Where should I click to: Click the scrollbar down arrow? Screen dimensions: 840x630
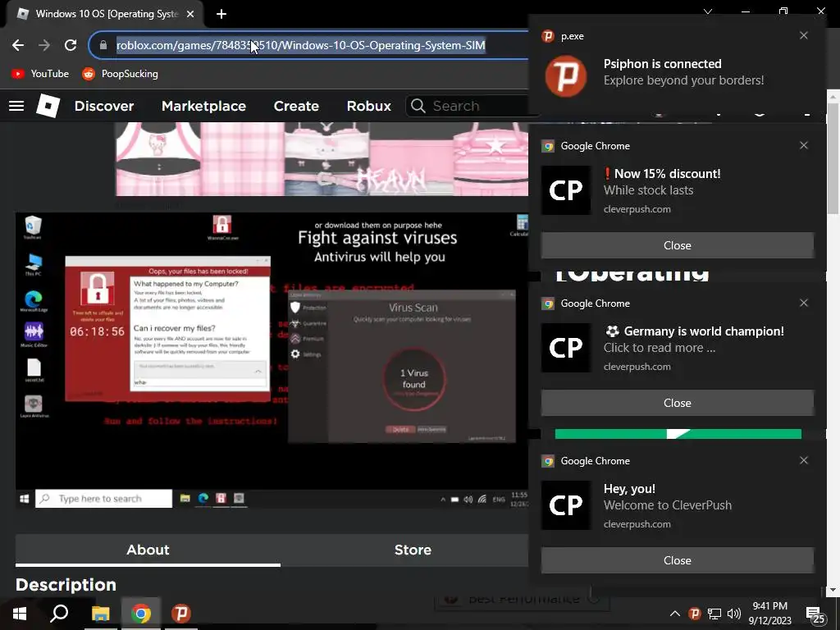833,591
